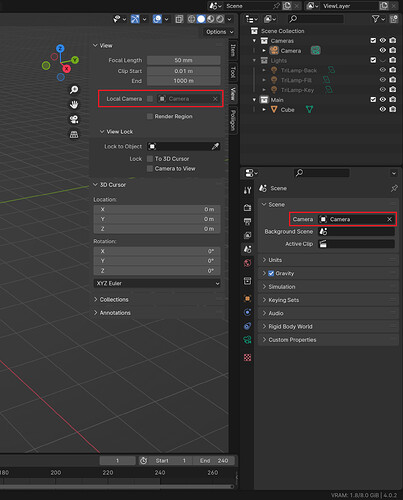Switch to the Tool sidebar tab
This screenshot has width=403, height=500.
pos(233,72)
